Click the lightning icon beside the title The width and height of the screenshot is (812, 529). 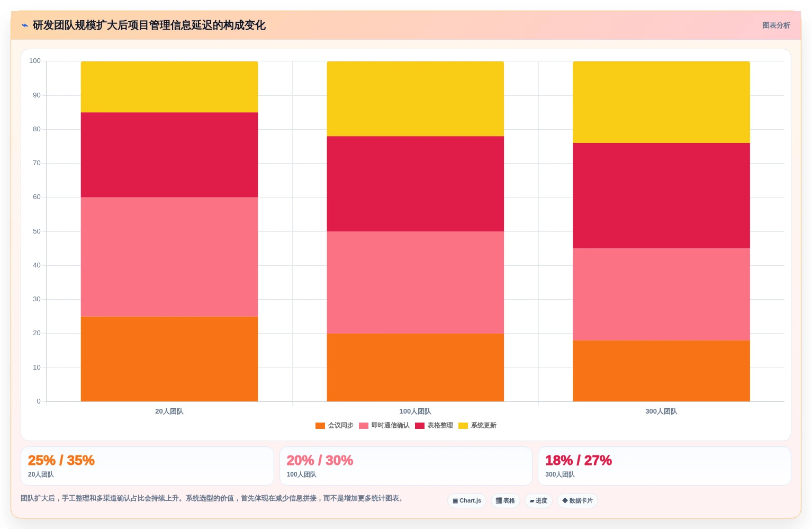pos(25,25)
